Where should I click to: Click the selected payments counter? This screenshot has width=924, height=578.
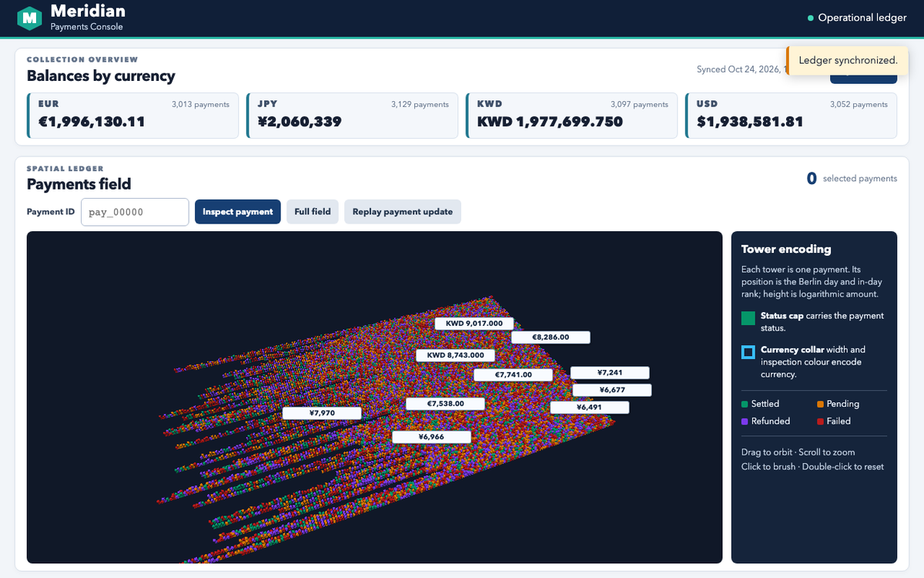[x=852, y=178]
